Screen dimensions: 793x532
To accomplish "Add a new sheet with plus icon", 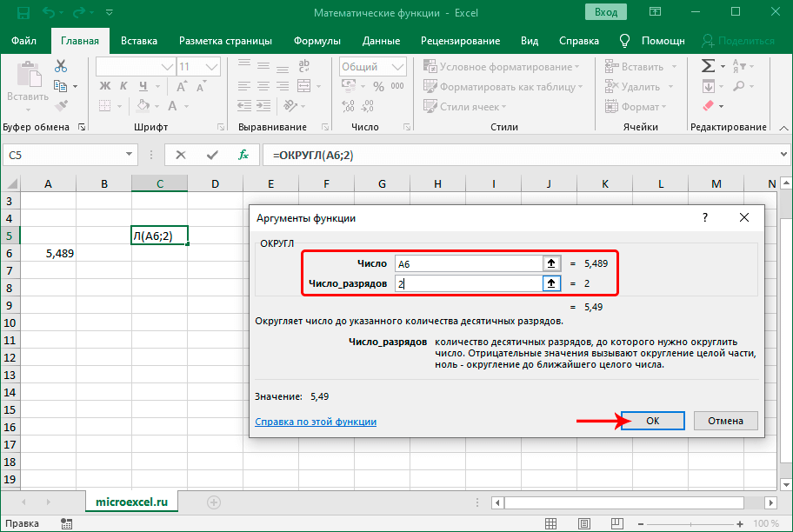I will tap(214, 502).
